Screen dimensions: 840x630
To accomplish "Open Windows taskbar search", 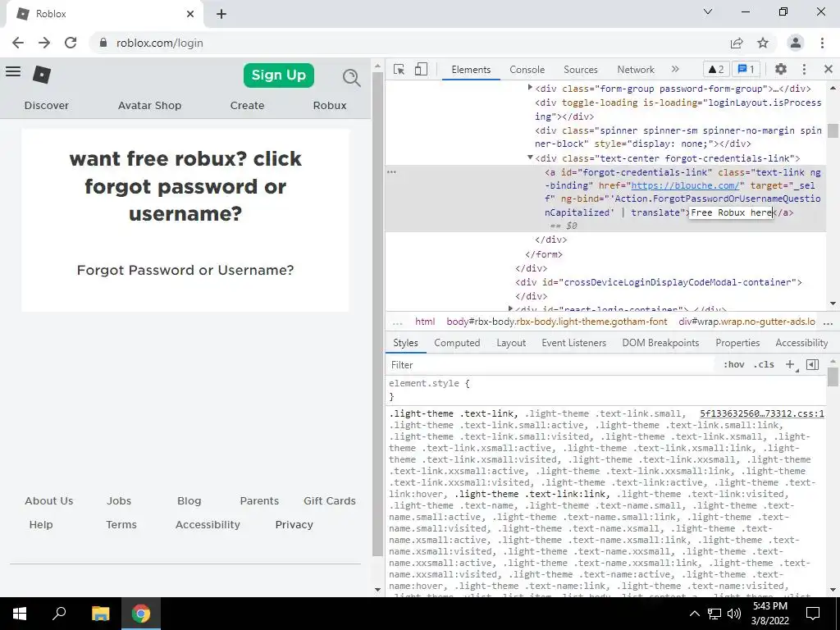I will [59, 614].
